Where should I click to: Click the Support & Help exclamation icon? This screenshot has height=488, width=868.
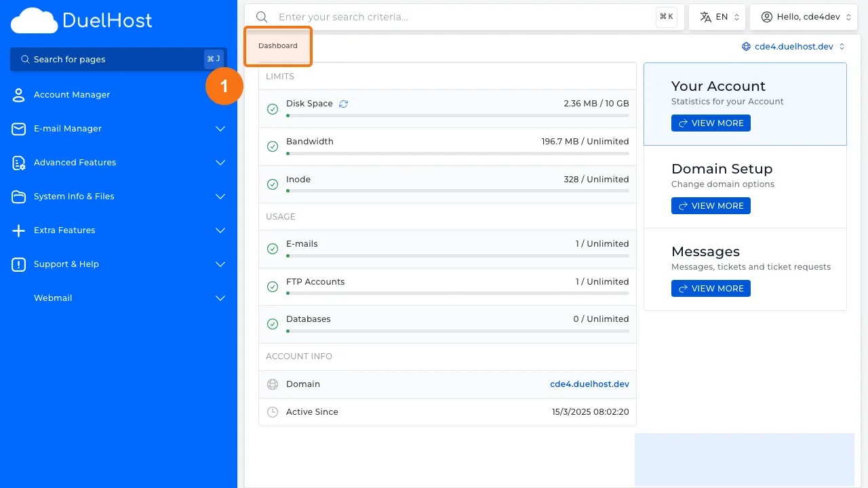18,264
